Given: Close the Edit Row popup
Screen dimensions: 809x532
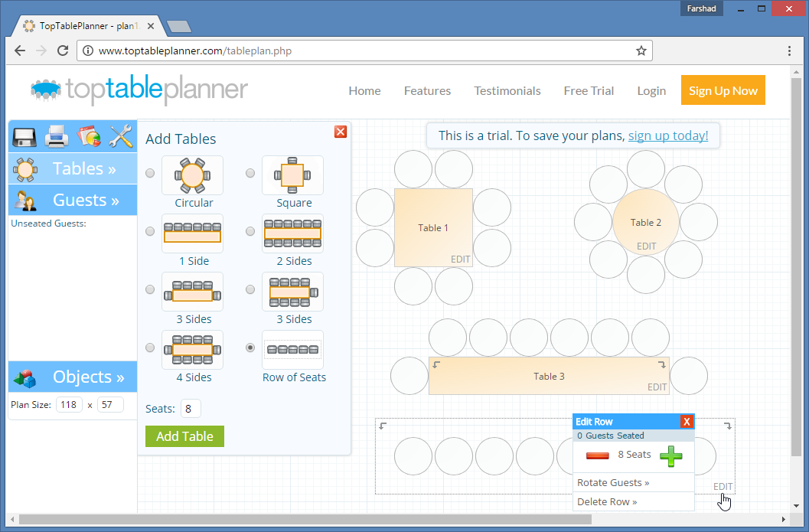Looking at the screenshot, I should pyautogui.click(x=687, y=422).
